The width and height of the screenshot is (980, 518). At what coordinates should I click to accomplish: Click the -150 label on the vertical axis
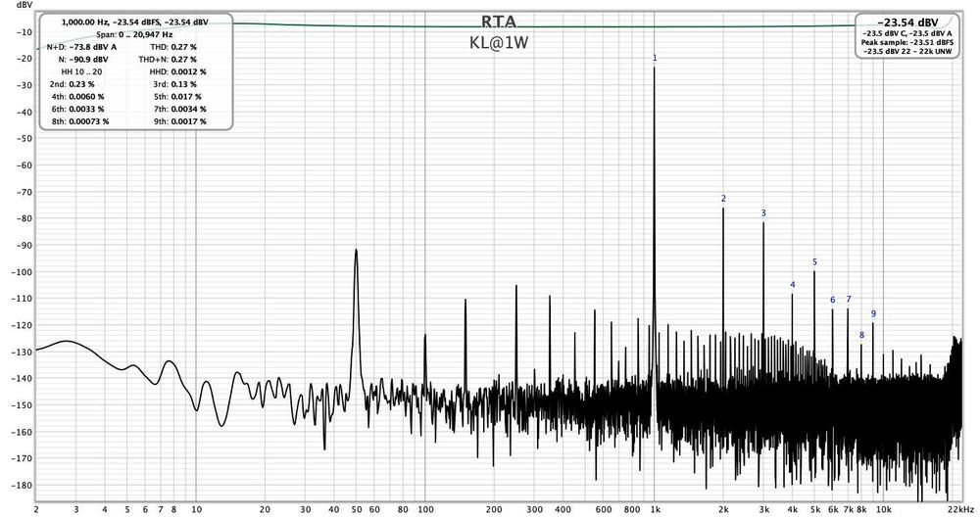[x=22, y=405]
